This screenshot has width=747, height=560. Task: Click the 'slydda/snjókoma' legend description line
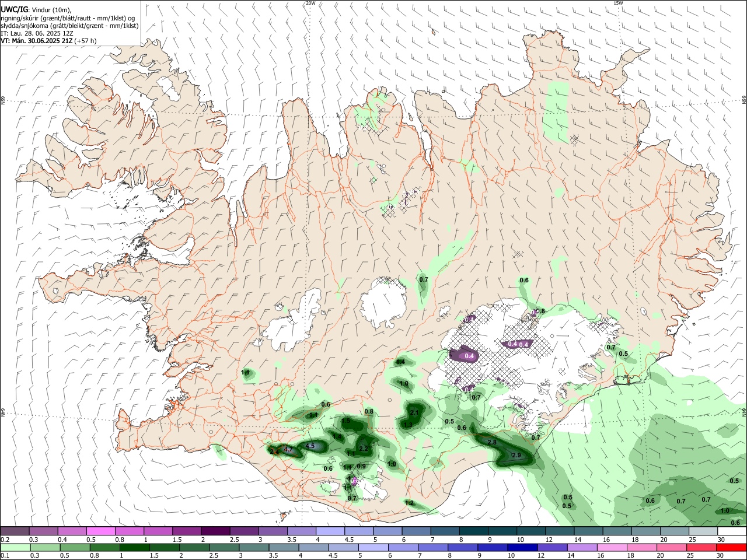pyautogui.click(x=69, y=26)
